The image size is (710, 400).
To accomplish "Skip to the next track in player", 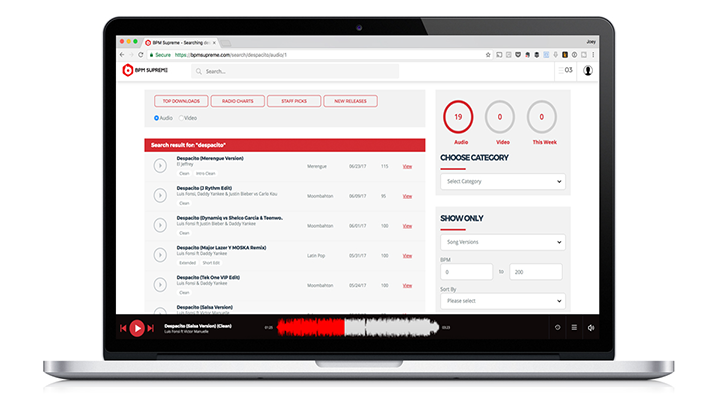I will pyautogui.click(x=151, y=327).
